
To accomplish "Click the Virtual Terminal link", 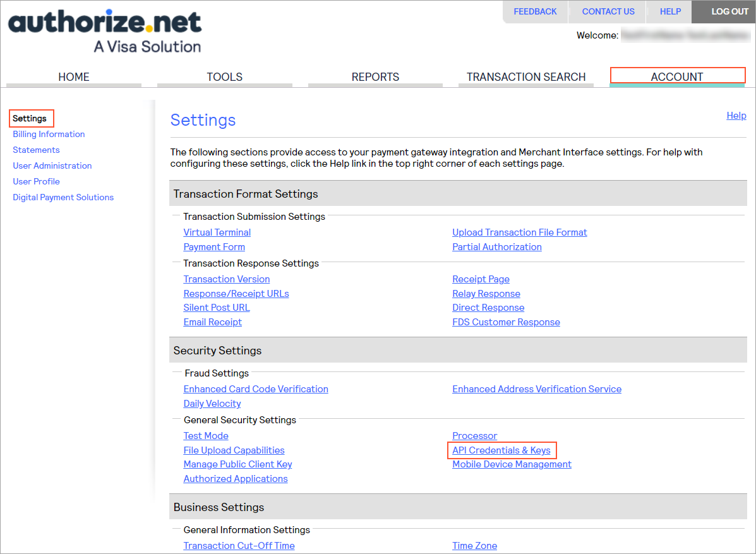I will pos(217,232).
